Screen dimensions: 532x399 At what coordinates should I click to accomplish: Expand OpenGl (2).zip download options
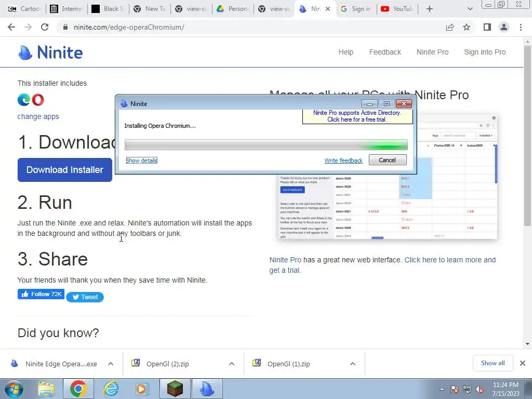(x=232, y=364)
